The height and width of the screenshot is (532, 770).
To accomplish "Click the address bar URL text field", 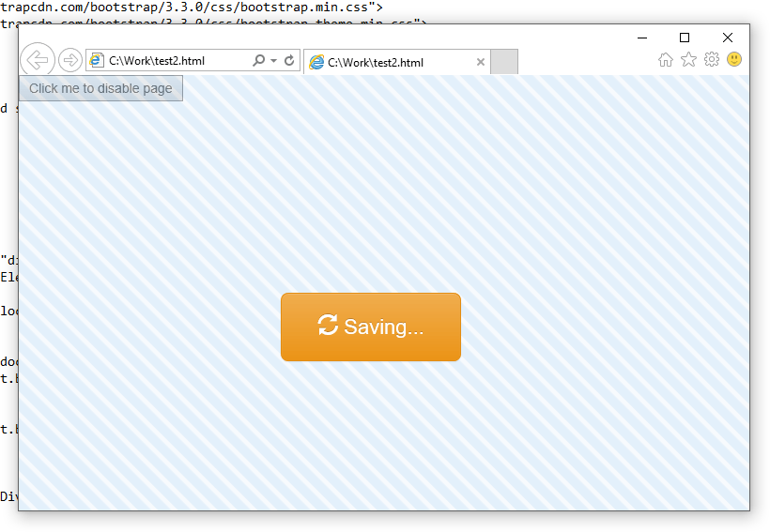I will coord(174,61).
